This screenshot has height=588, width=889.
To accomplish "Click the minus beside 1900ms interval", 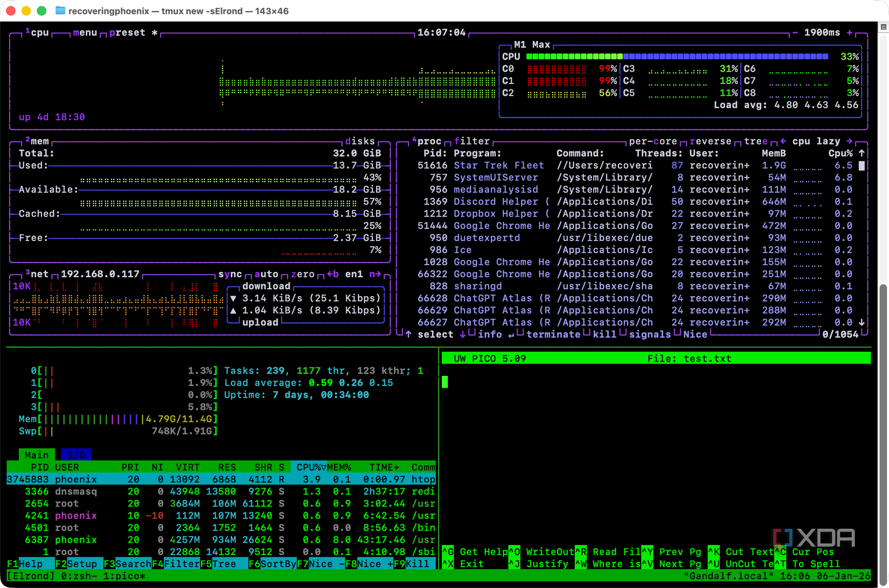I will 795,33.
